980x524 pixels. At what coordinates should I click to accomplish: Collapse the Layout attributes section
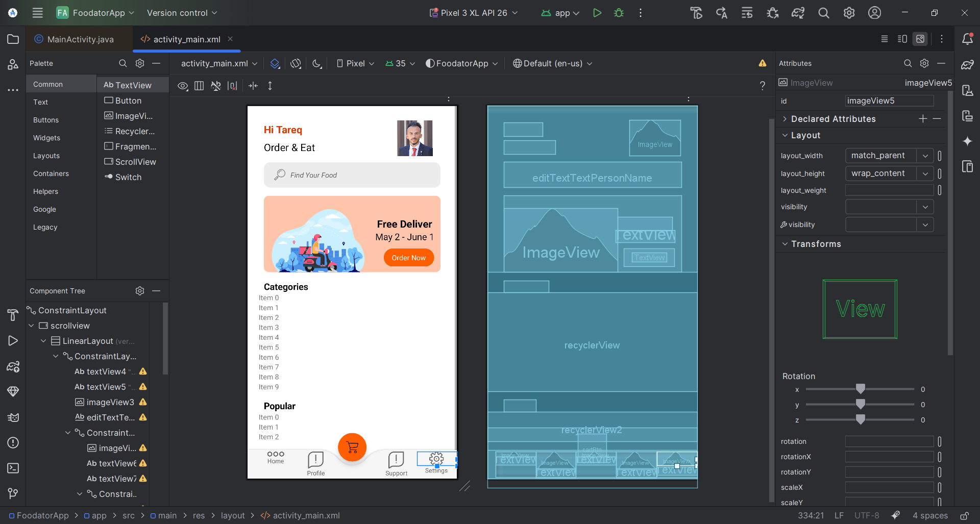785,135
